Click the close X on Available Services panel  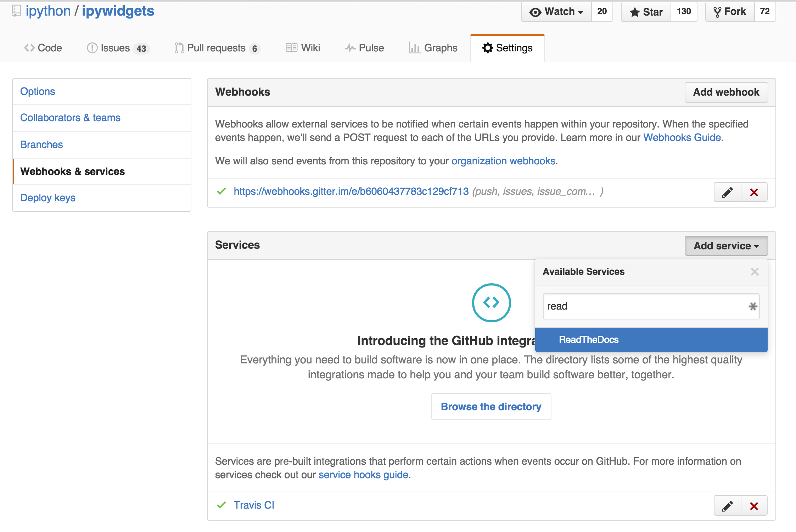point(755,271)
